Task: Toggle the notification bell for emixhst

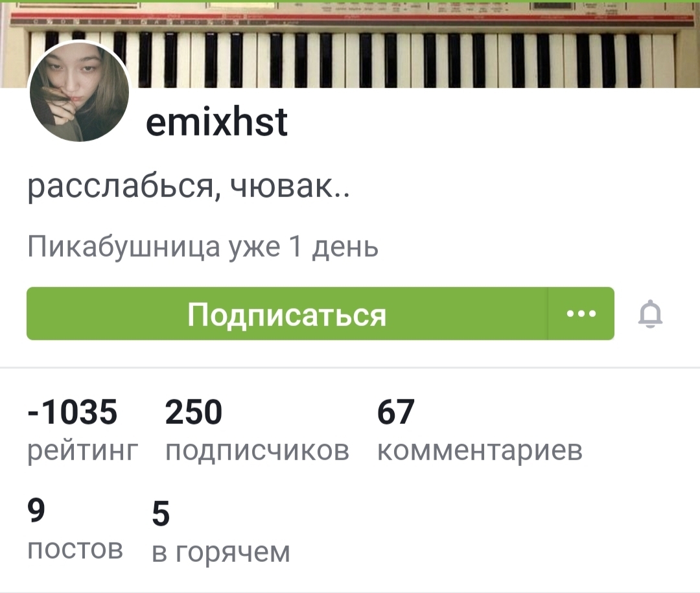Action: [650, 314]
